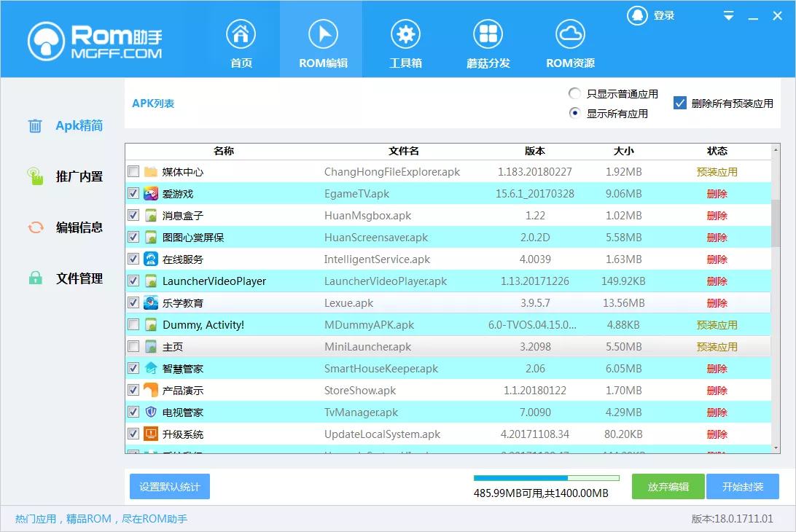The height and width of the screenshot is (532, 796).
Task: Open 推广内容 via its green icon
Action: [35, 176]
